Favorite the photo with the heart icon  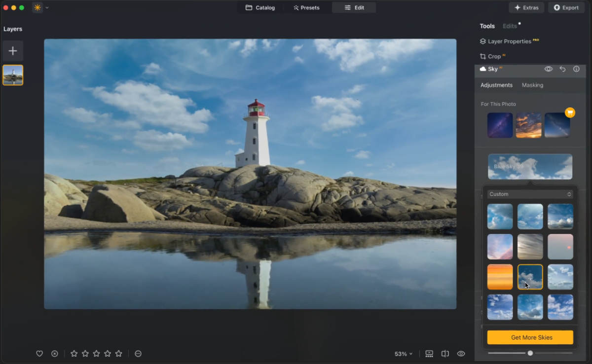(39, 354)
